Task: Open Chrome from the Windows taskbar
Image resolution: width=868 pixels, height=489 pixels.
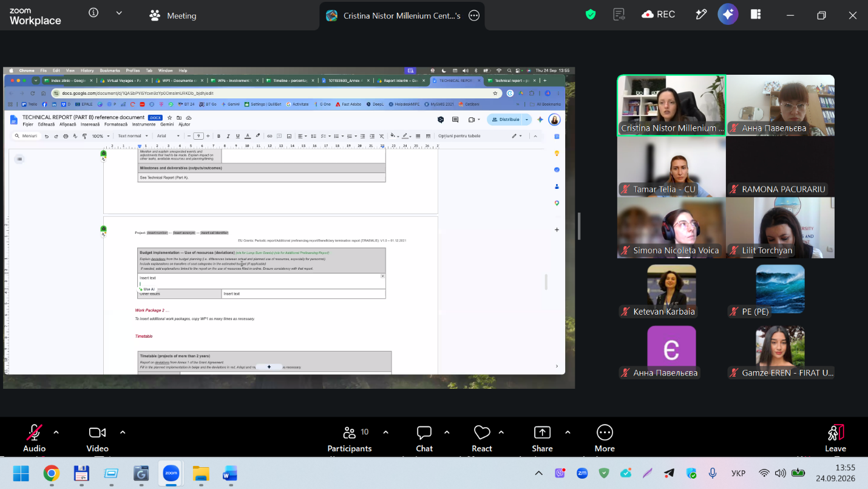Action: pyautogui.click(x=51, y=473)
